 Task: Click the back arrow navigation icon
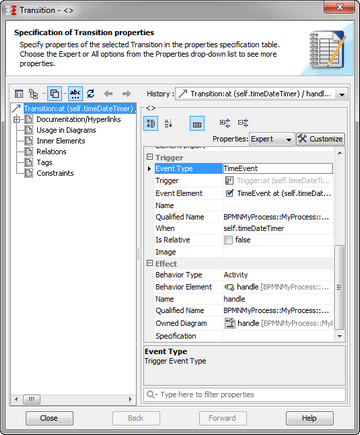(108, 94)
